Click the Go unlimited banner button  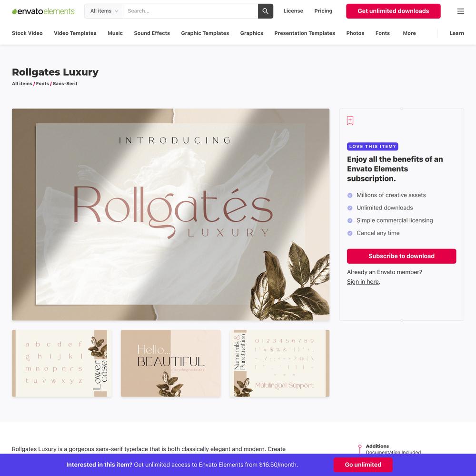click(x=363, y=465)
